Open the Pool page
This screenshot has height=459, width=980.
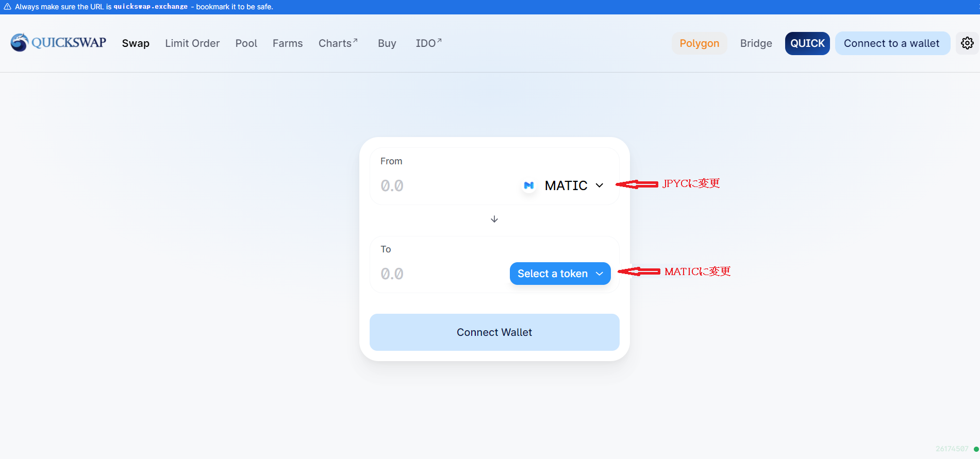(246, 43)
